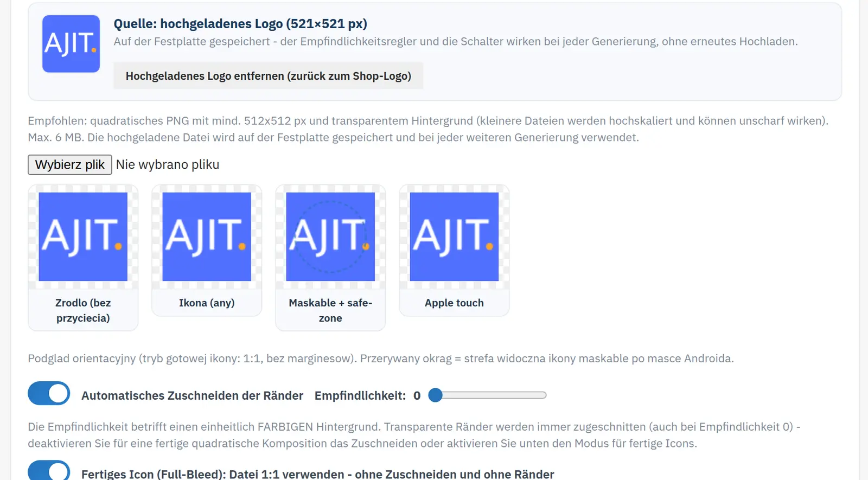Select the 'Apple touch' preview thumbnail

point(454,237)
